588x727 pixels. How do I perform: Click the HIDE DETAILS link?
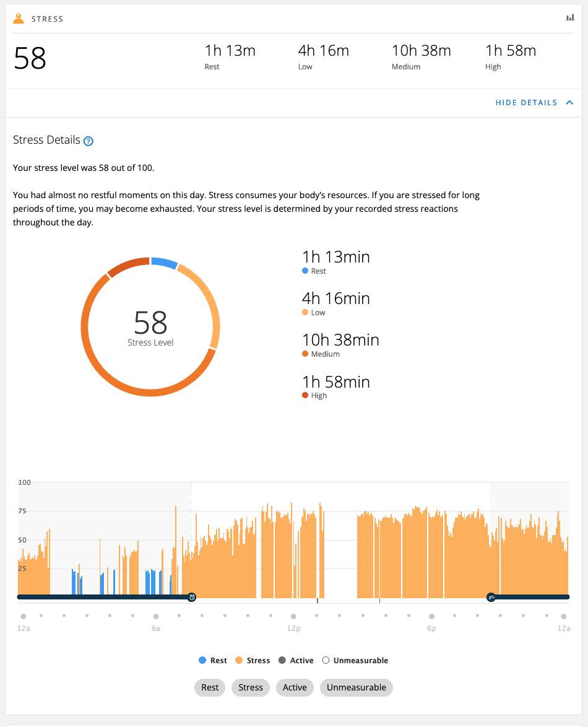[526, 103]
